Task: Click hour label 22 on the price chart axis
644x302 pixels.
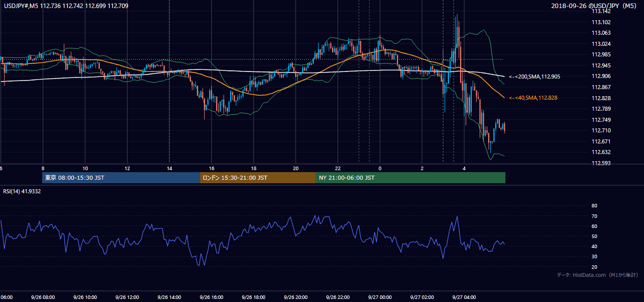Action: coord(338,168)
